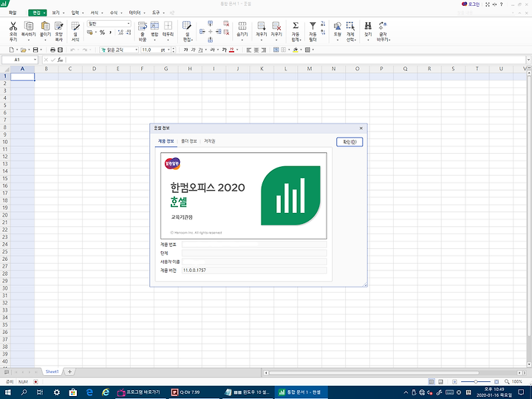This screenshot has height=399, width=532.
Task: Toggle underline text formatting
Action: (x=200, y=50)
